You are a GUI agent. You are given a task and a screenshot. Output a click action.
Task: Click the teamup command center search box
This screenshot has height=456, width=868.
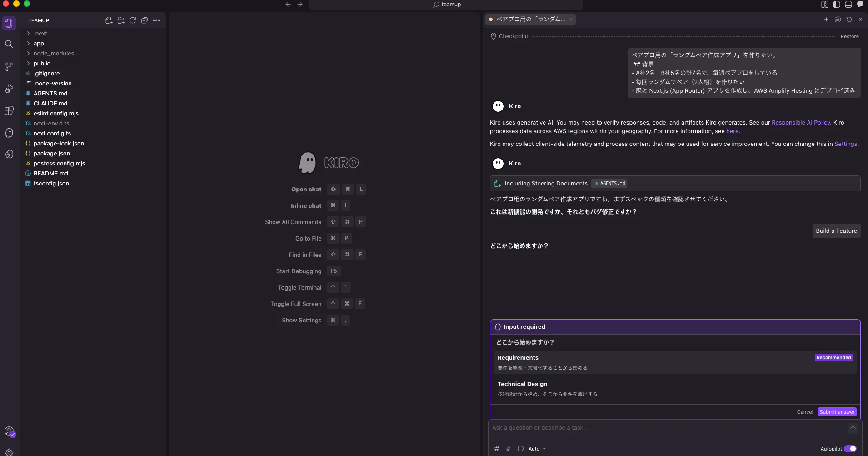coord(446,5)
